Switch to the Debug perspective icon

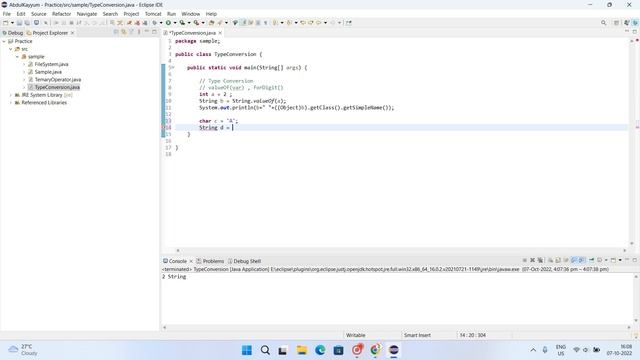coord(635,23)
